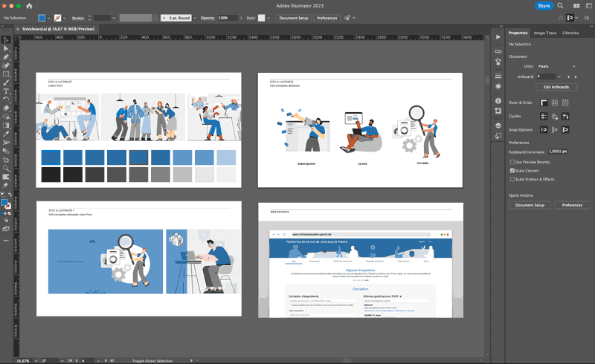Screen dimensions: 595x364
Task: Click Document Setup under Quick Actions
Action: coord(530,205)
